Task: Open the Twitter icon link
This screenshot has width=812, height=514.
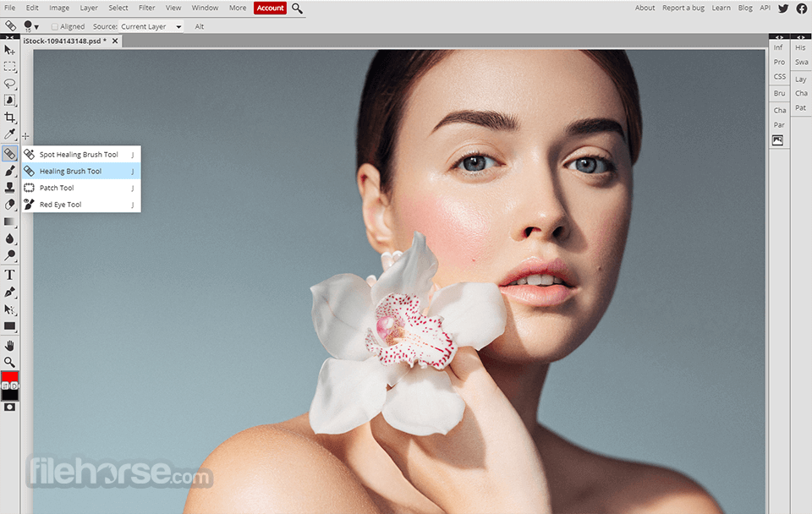Action: [x=783, y=8]
